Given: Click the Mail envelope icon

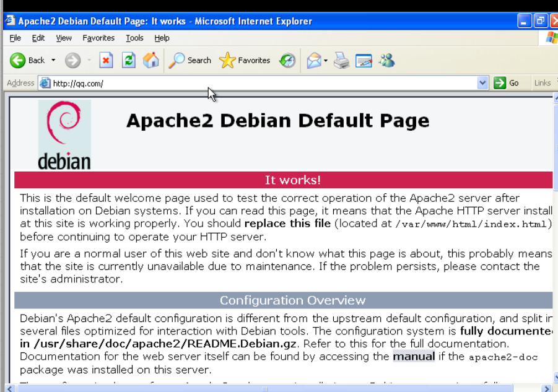Looking at the screenshot, I should 314,61.
